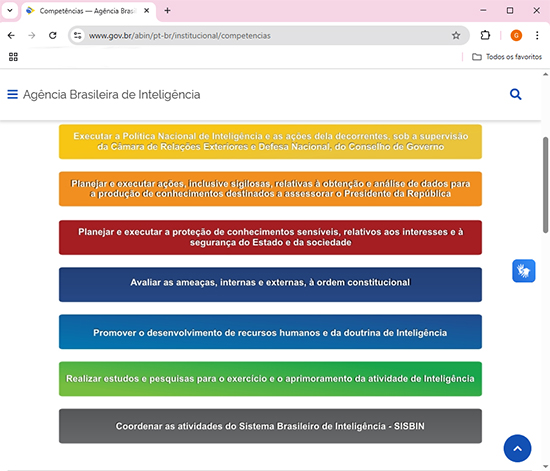Image resolution: width=550 pixels, height=471 pixels.
Task: Click the orange Planejar e executar ações banner
Action: (270, 189)
